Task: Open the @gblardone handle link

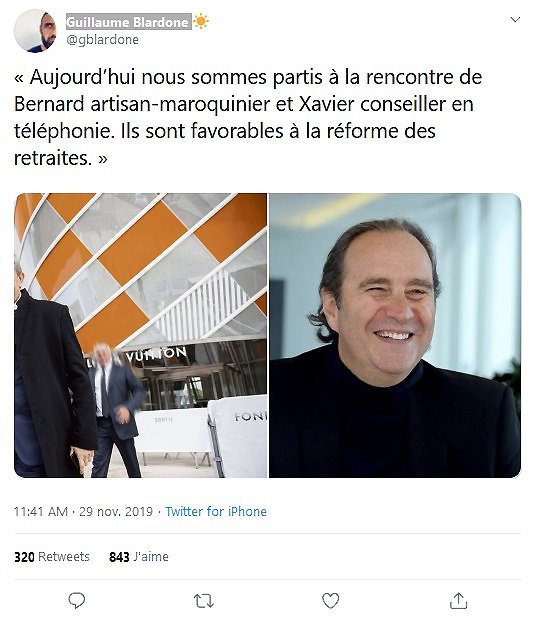Action: click(103, 40)
